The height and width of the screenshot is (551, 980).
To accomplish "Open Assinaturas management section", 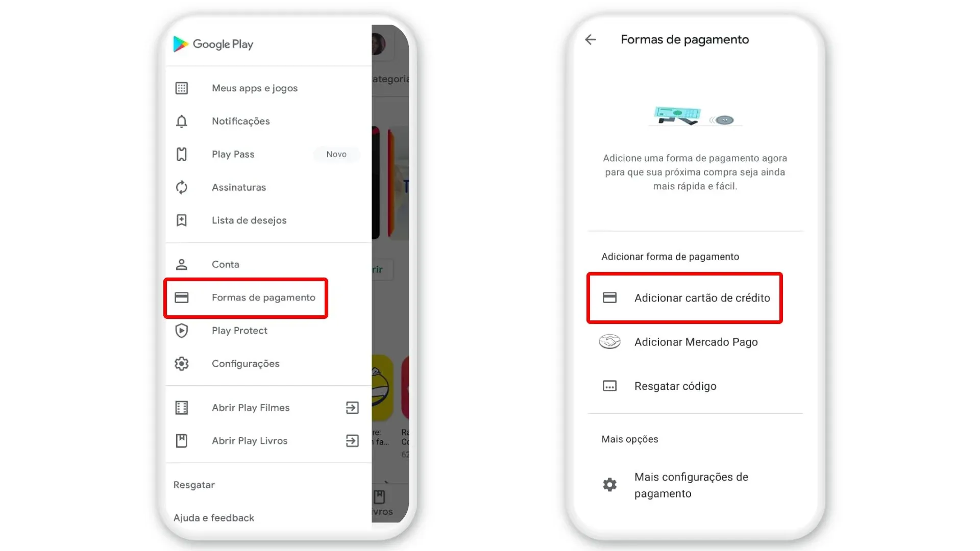I will coord(239,187).
